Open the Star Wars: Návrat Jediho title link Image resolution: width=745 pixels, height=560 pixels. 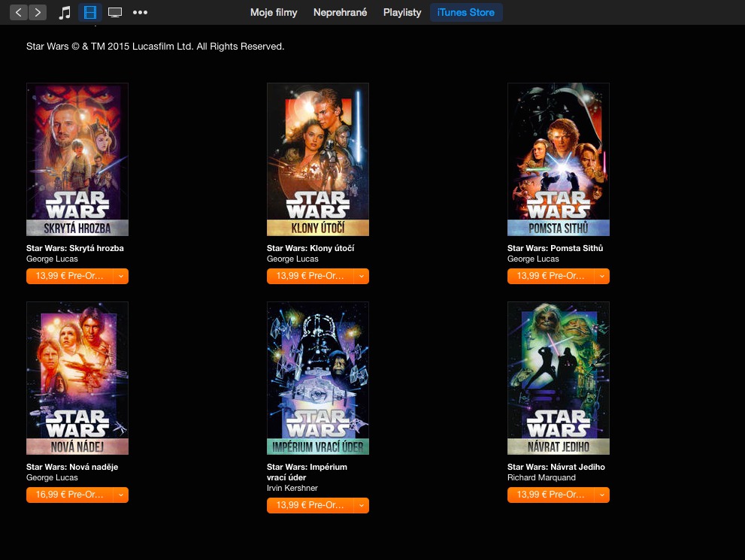coord(556,467)
